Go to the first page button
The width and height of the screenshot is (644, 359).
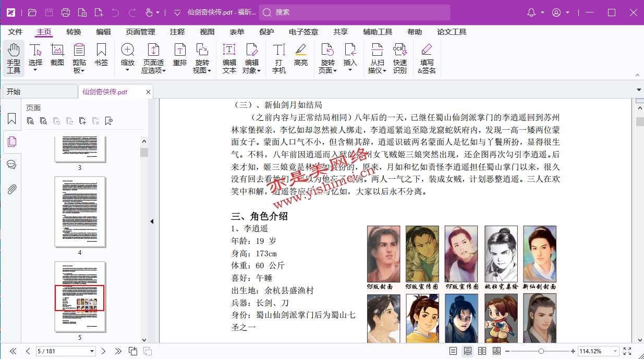13,351
